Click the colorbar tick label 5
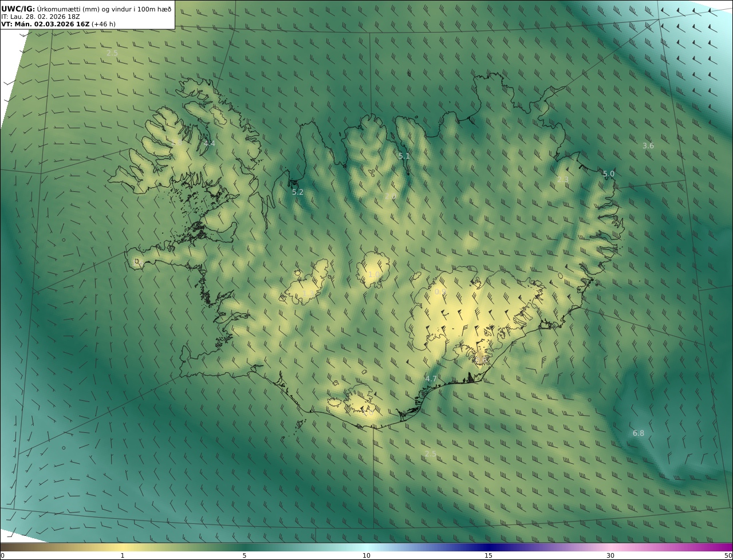 pos(245,555)
